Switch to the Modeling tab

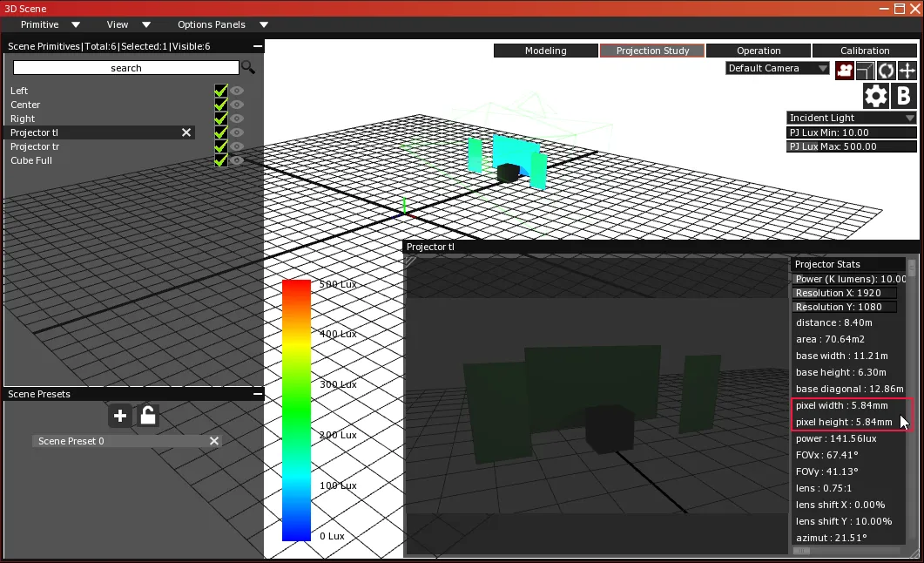click(546, 51)
